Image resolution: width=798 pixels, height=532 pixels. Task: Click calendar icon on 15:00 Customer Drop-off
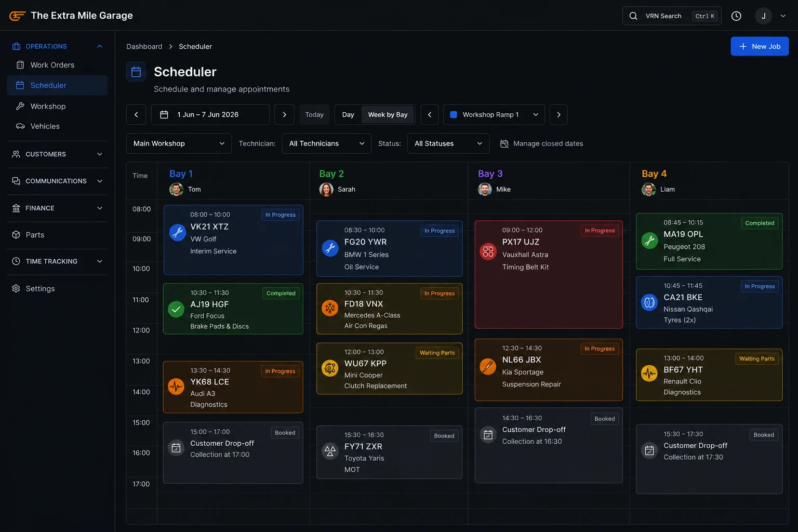[176, 448]
